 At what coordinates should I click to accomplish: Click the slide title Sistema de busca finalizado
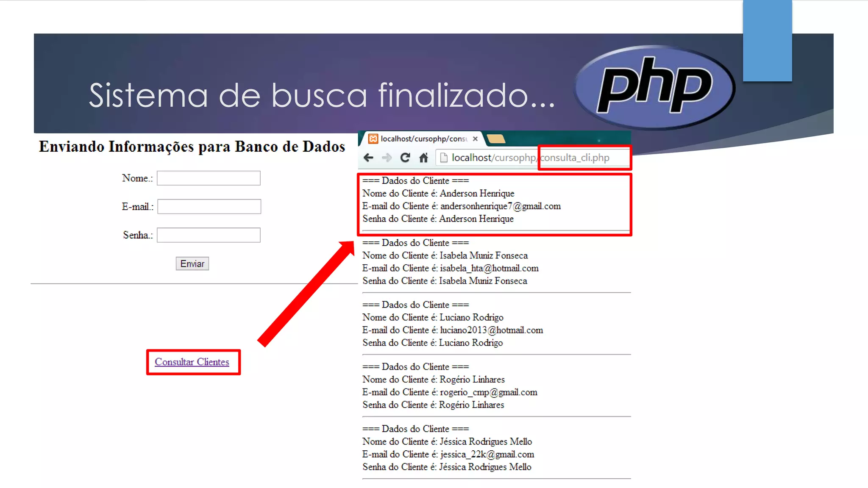click(x=322, y=95)
